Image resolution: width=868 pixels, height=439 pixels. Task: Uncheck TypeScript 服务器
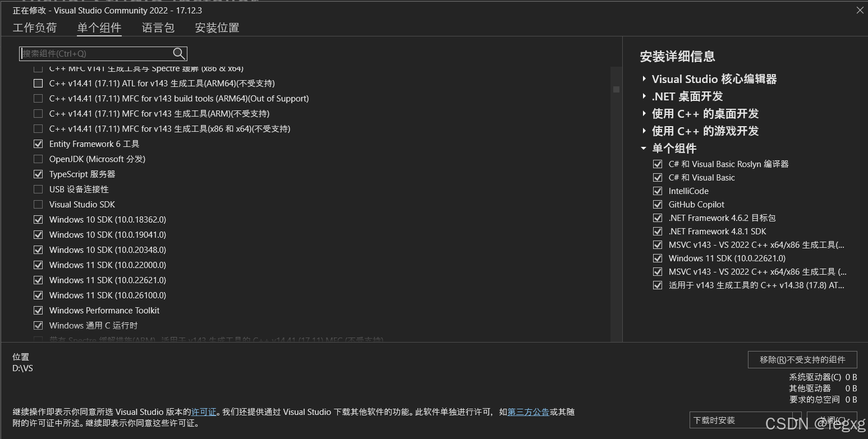coord(38,174)
